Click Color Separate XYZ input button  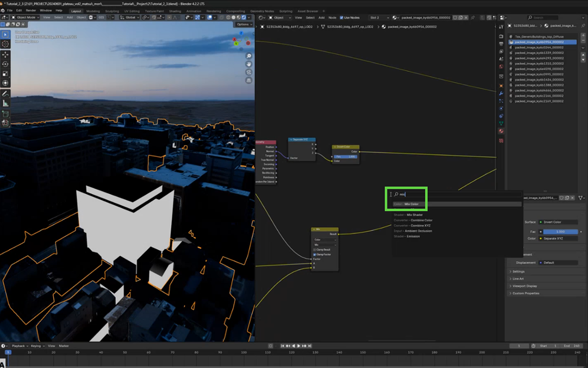click(x=558, y=239)
